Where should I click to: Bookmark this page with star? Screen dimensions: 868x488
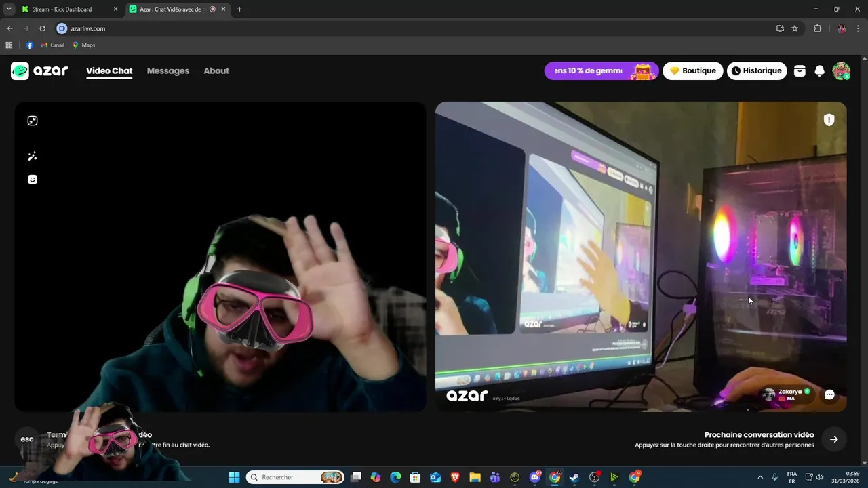tap(795, 28)
